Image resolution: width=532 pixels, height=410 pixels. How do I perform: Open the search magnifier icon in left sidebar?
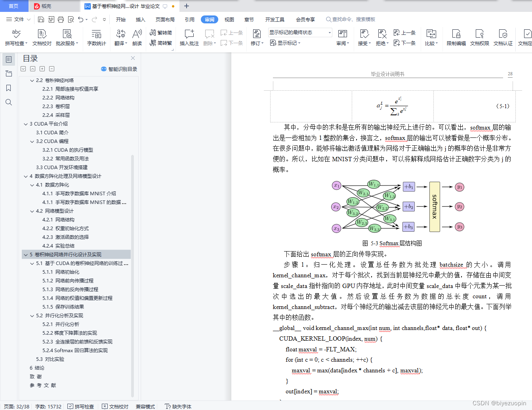[x=9, y=102]
